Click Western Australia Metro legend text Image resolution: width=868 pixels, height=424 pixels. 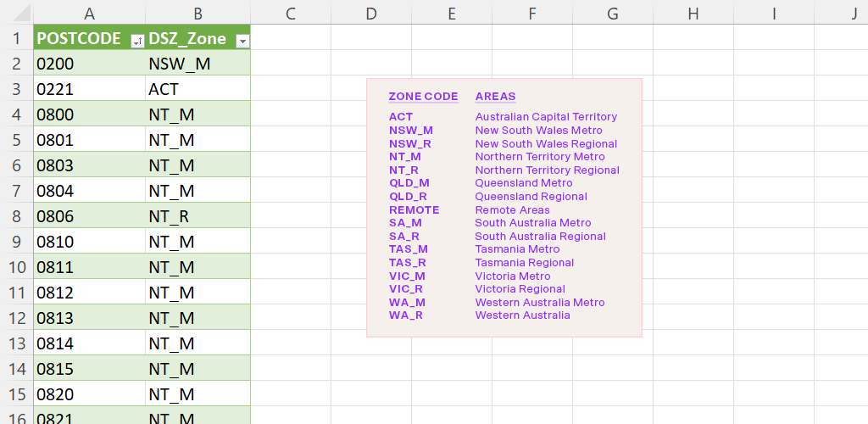540,303
